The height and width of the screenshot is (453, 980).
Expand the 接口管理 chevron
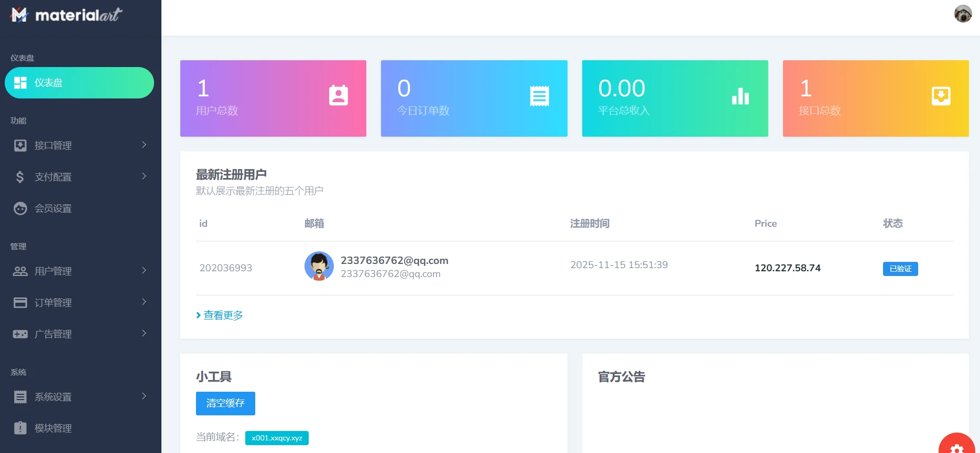144,145
